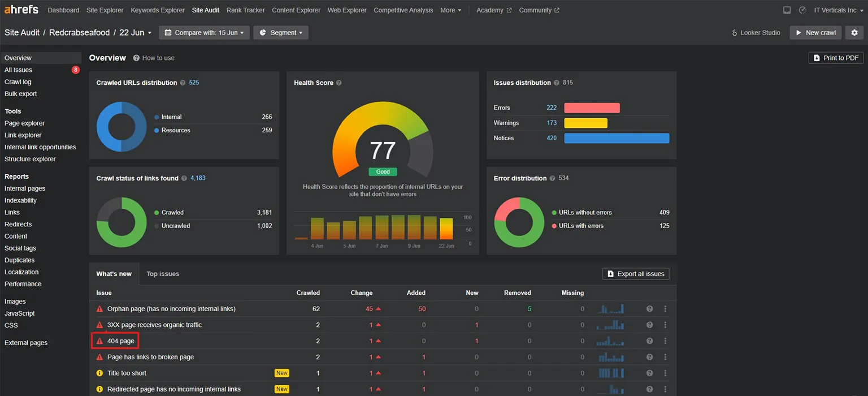This screenshot has width=868, height=396.
Task: Click the New crawl button
Action: click(x=815, y=33)
